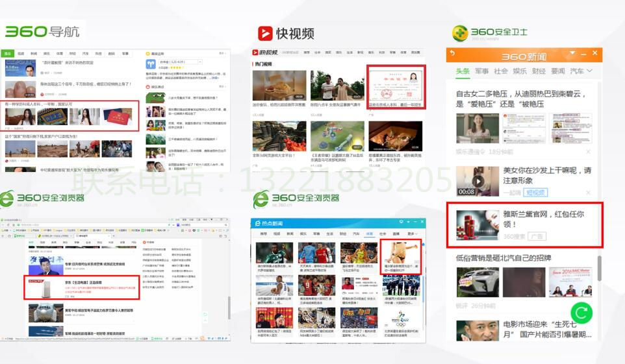The image size is (625, 364).
Task: Open the 王者荣耀 game video thumbnail
Action: 337,136
